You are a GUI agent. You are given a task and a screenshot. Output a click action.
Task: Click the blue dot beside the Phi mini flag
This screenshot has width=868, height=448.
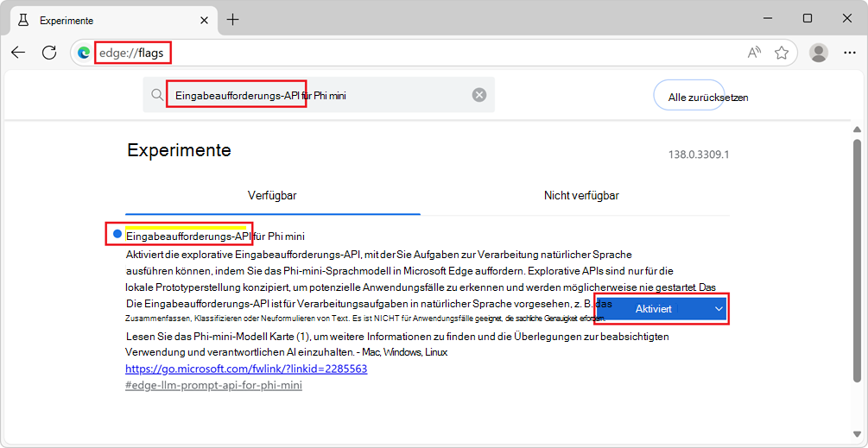(x=117, y=235)
